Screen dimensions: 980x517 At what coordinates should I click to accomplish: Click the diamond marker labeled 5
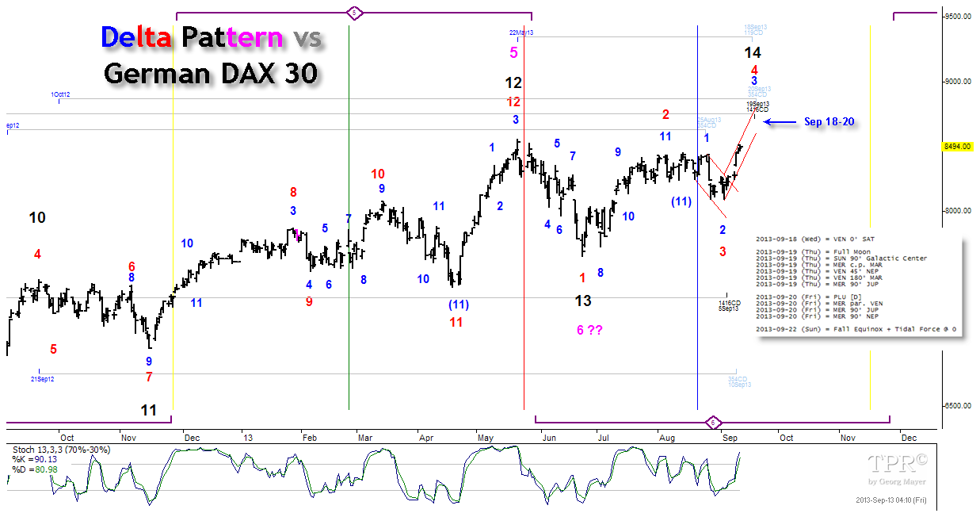353,13
